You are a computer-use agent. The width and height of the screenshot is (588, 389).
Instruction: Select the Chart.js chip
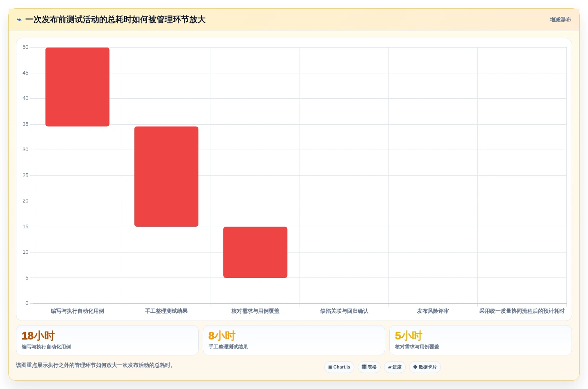click(339, 367)
